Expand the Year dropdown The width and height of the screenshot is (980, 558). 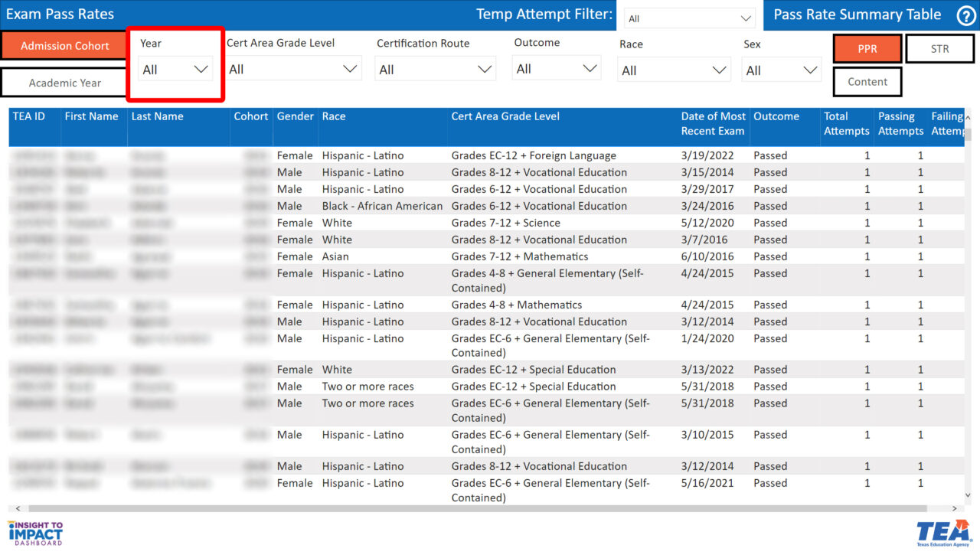(x=175, y=70)
